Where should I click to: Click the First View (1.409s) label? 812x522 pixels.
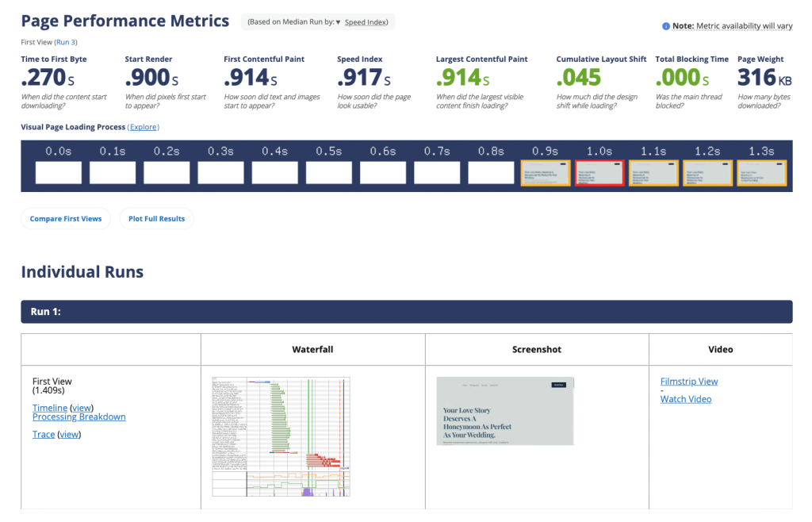pyautogui.click(x=52, y=386)
